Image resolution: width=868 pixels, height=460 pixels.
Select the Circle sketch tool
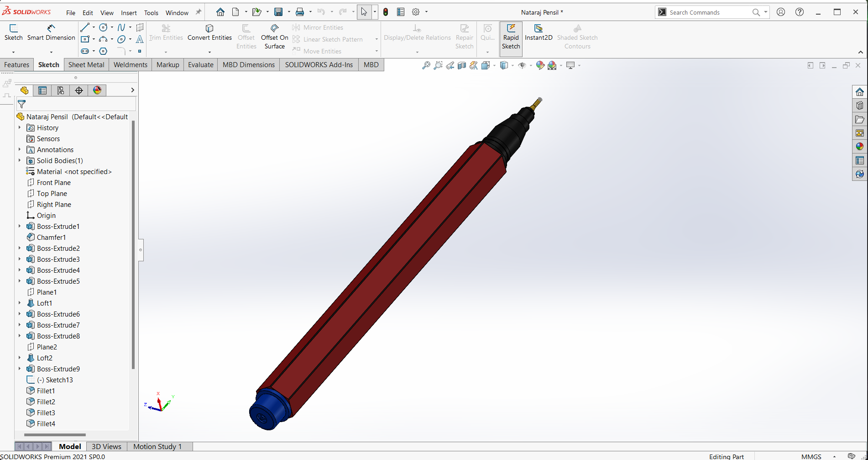coord(104,27)
